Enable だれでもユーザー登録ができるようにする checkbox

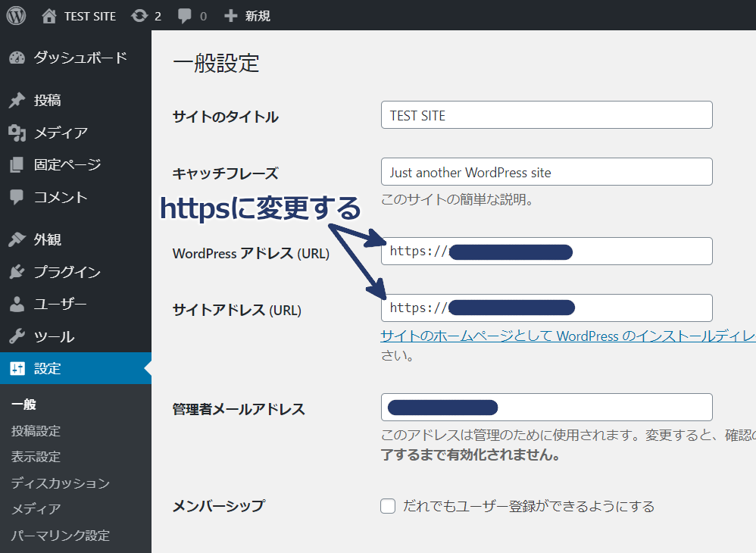(x=388, y=506)
